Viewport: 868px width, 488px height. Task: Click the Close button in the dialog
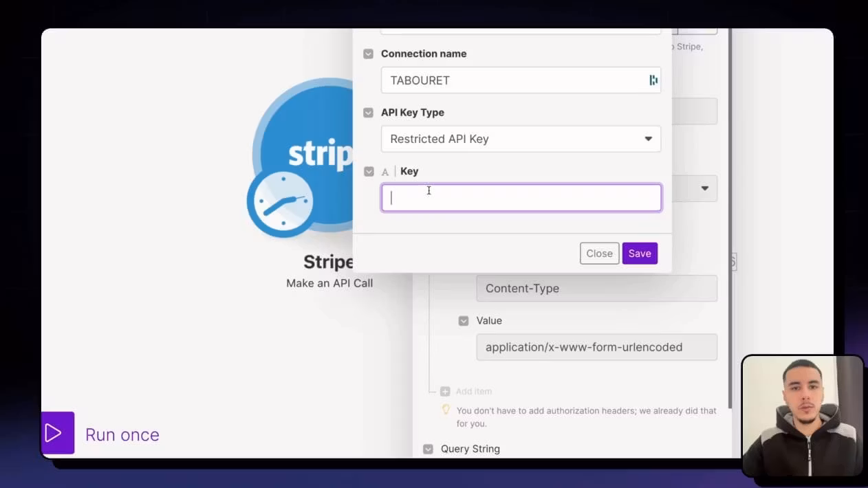click(599, 254)
